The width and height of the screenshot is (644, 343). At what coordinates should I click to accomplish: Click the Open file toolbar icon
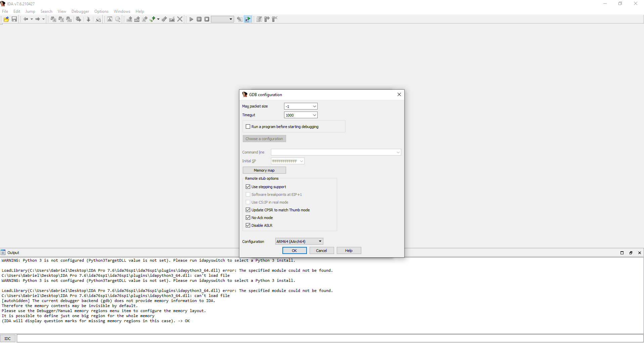[6, 19]
